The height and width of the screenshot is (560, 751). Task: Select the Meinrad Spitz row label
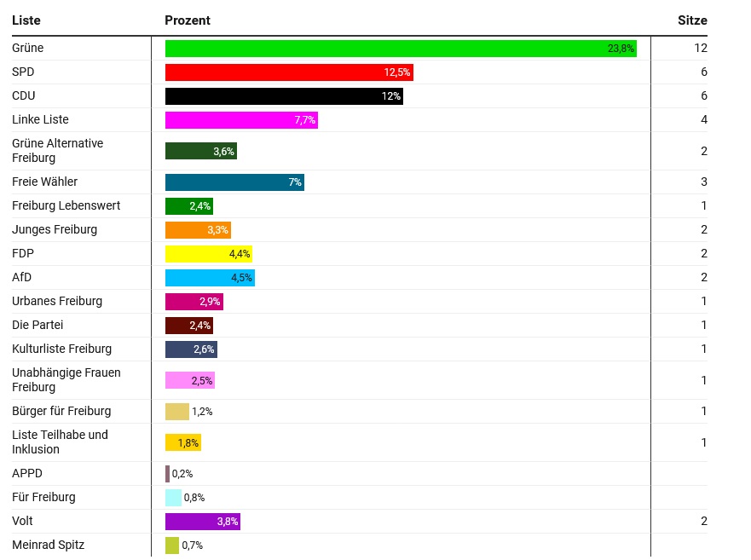(48, 545)
